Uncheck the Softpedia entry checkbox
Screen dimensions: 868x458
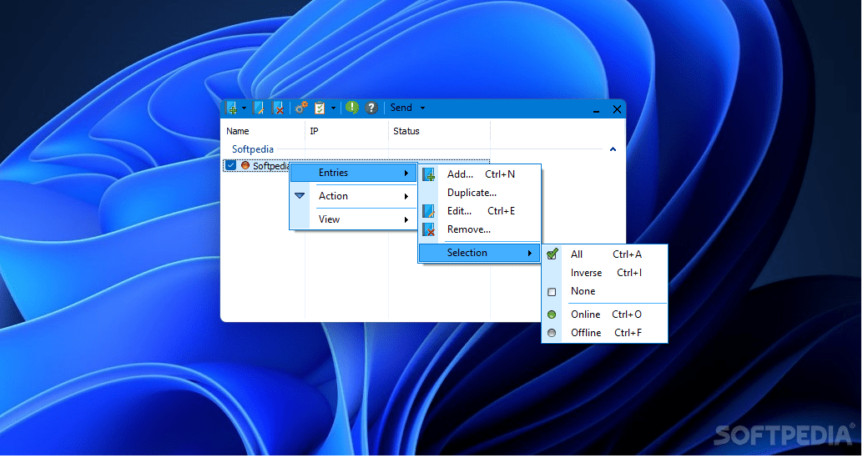coord(231,165)
